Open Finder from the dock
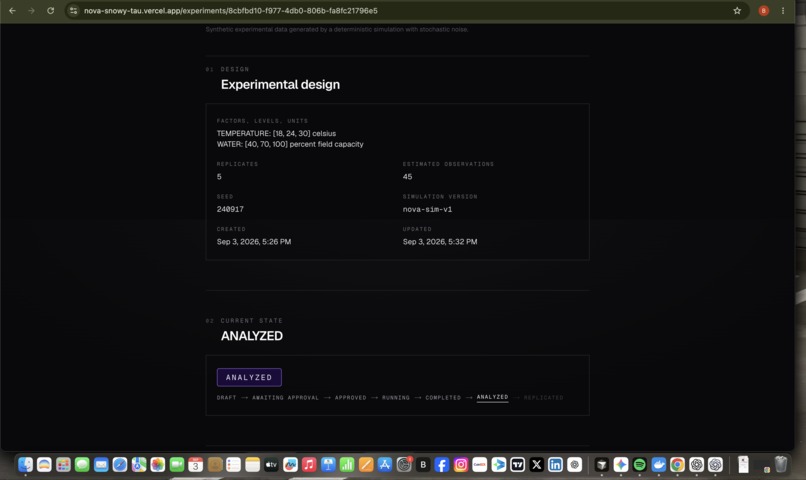Screen dimensions: 806x480 tap(25, 465)
